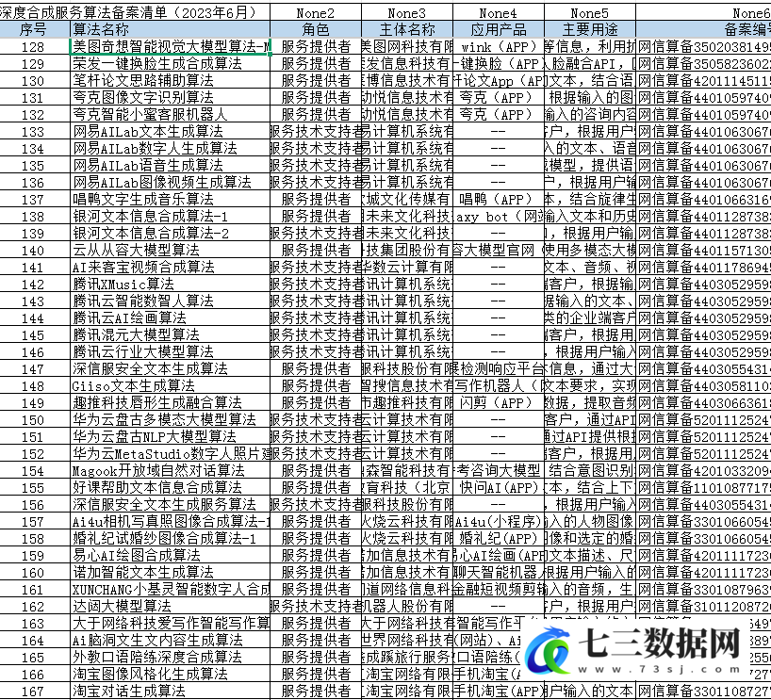This screenshot has width=771, height=700.
Task: Select cell Magook开放域自然对话算法
Action: pyautogui.click(x=171, y=471)
